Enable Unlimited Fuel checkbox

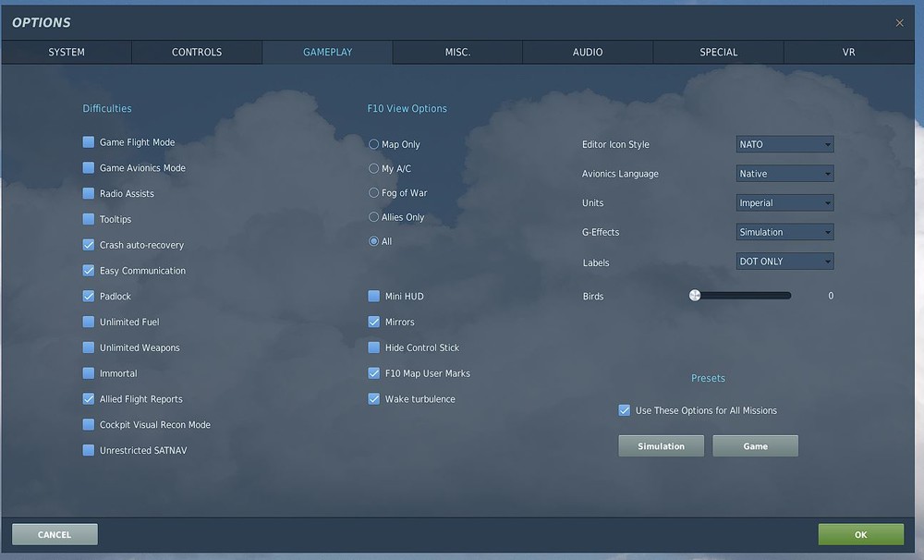tap(89, 322)
